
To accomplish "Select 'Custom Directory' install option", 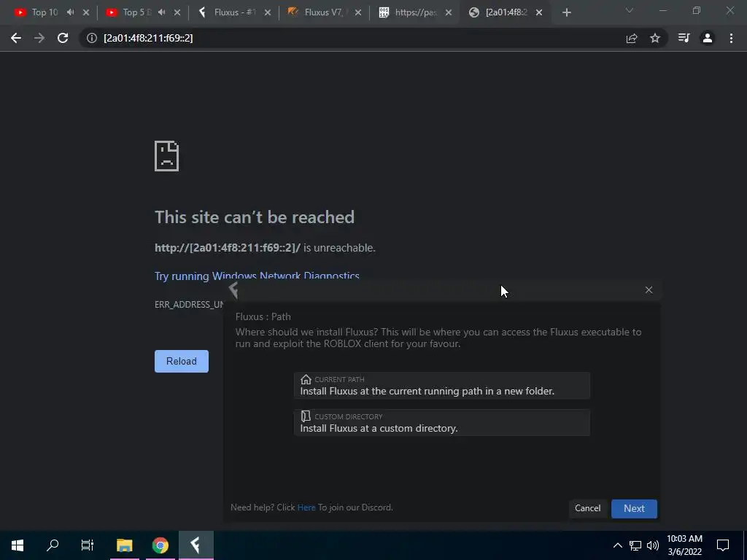I will 441,423.
